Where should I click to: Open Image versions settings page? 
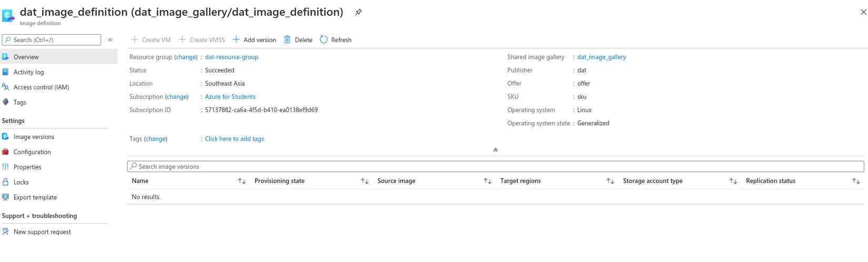[34, 137]
